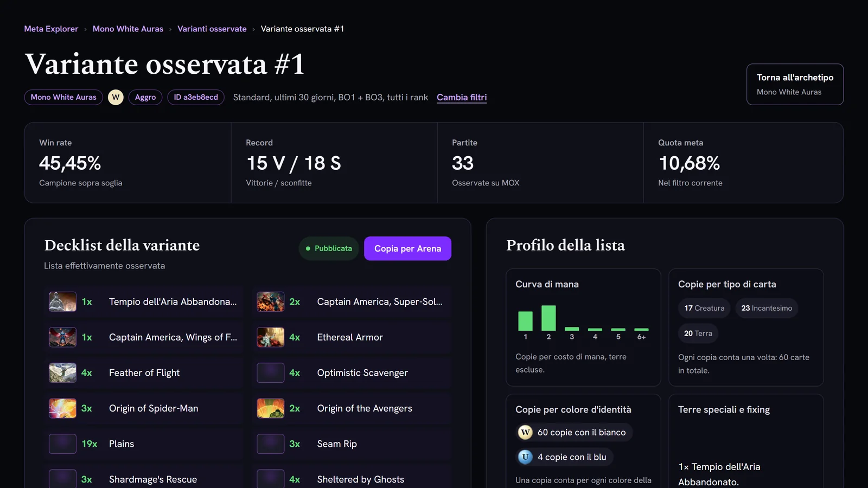This screenshot has height=488, width=868.
Task: Select Feather of Flight card name
Action: coord(144,373)
